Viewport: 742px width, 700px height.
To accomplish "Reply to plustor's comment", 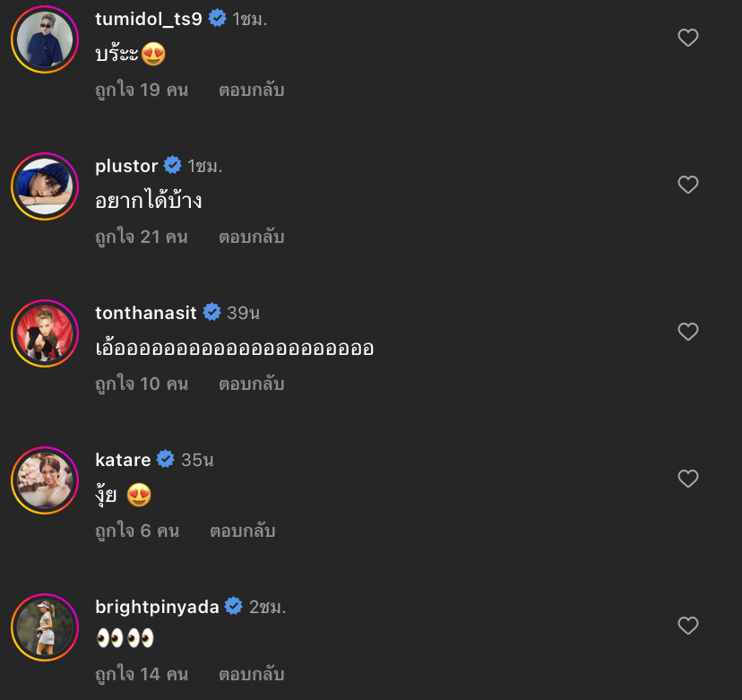I will 251,237.
